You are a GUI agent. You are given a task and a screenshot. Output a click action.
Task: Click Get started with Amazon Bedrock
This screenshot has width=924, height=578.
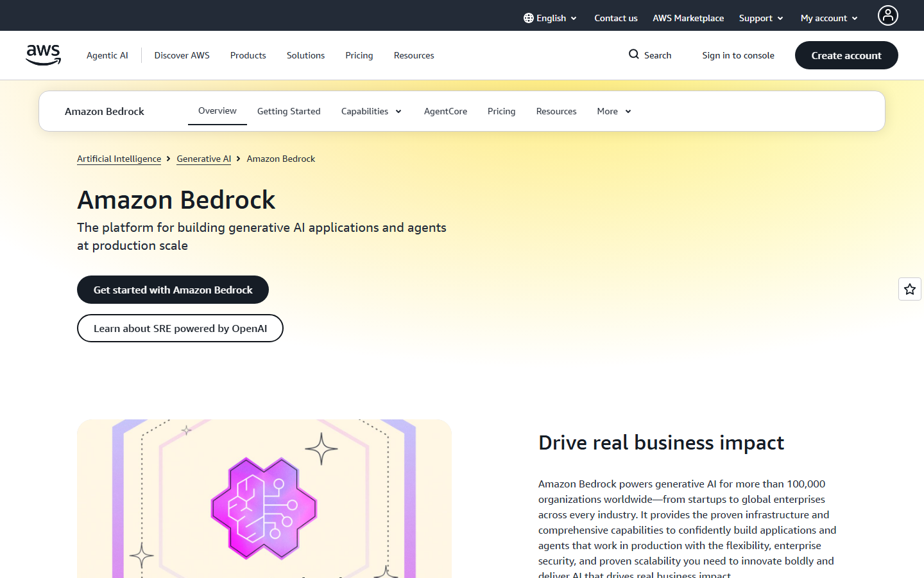173,290
